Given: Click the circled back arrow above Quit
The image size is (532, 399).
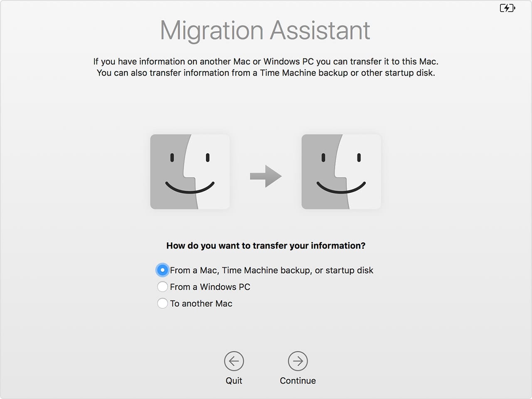Looking at the screenshot, I should [234, 361].
